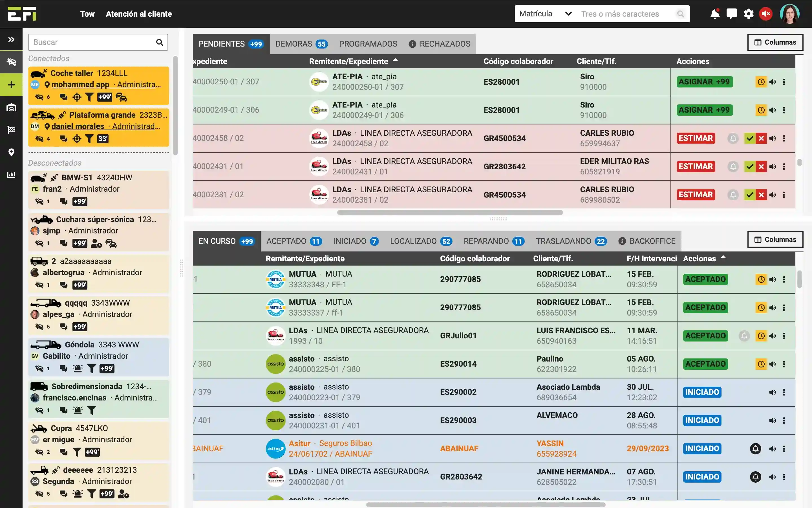The width and height of the screenshot is (812, 508).
Task: Click the search magnifier in Buscar field
Action: 159,42
